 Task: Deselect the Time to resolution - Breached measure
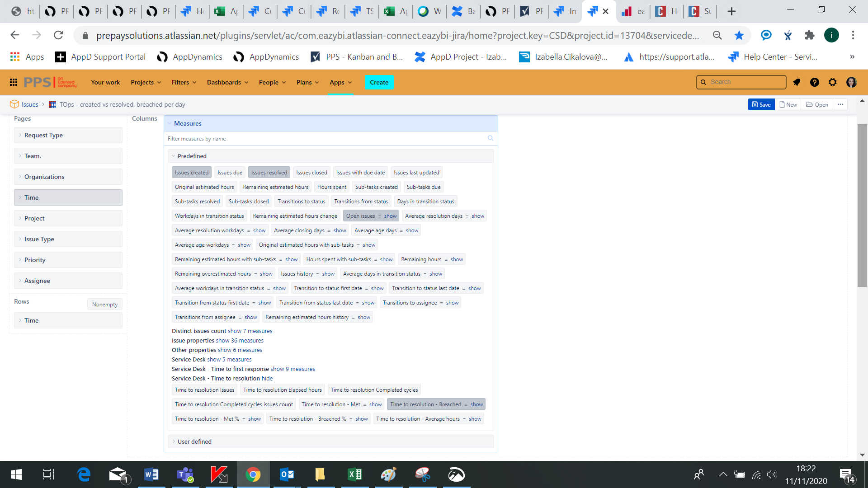[x=425, y=404]
